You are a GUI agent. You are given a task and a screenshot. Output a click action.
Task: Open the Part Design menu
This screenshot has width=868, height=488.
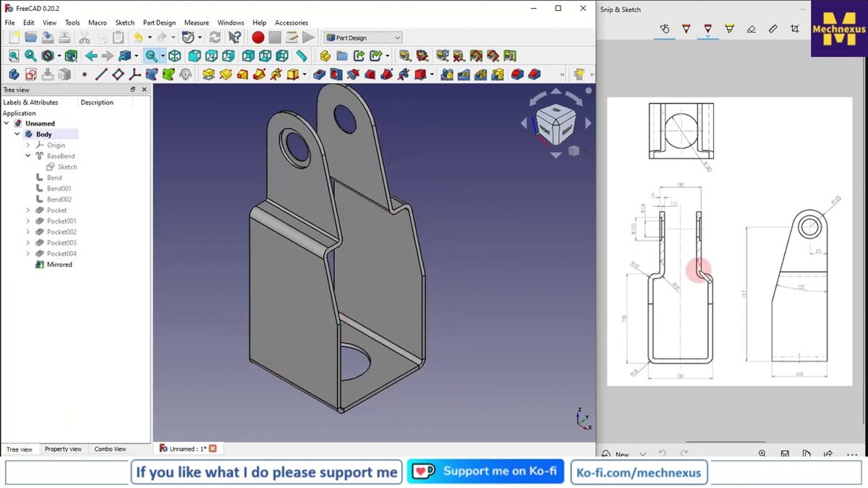(159, 22)
